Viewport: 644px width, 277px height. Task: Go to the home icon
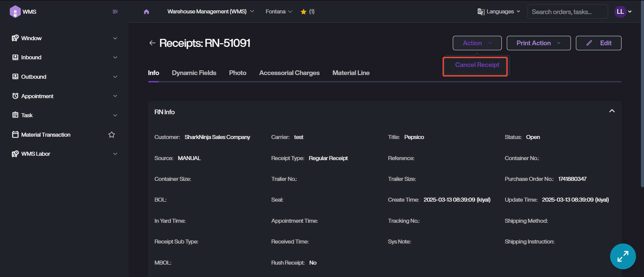point(146,12)
